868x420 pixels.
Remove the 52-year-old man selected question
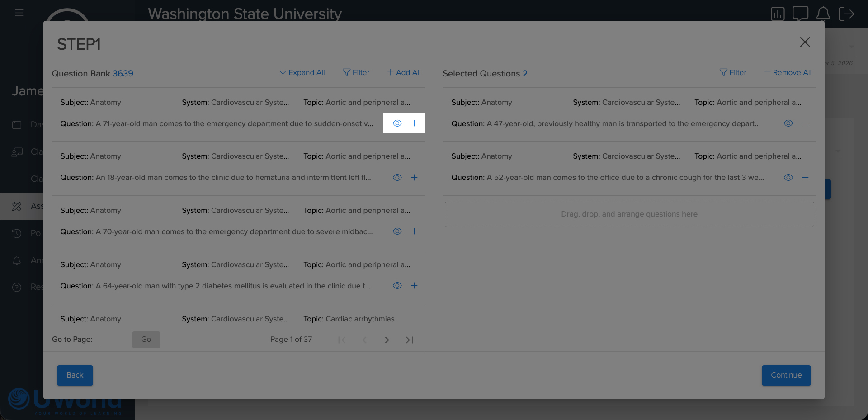coord(805,178)
